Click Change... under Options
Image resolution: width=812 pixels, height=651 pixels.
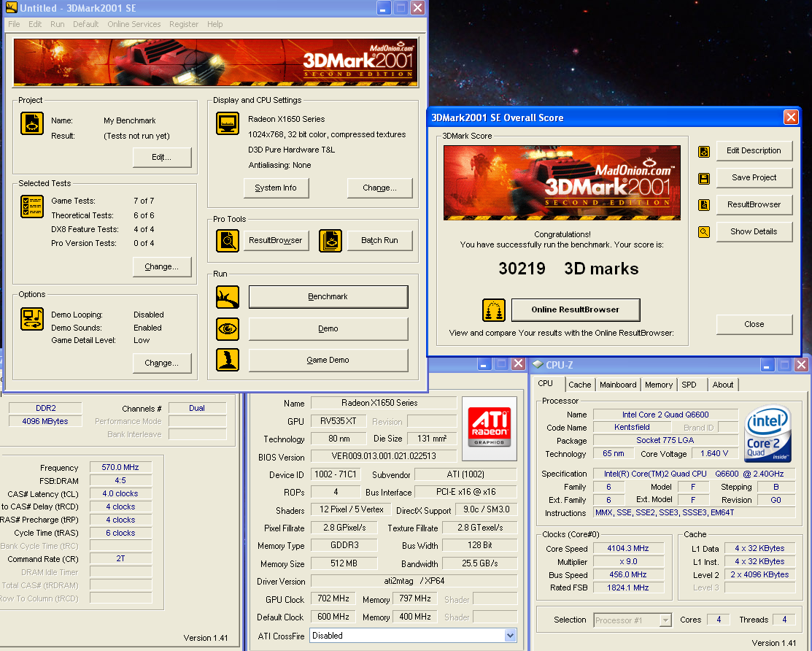click(x=161, y=363)
